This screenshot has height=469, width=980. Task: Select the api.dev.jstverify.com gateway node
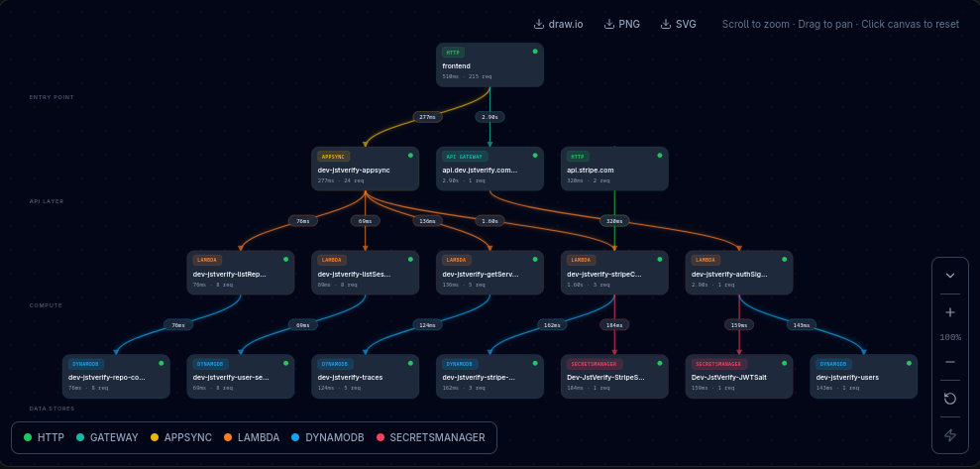click(x=490, y=169)
